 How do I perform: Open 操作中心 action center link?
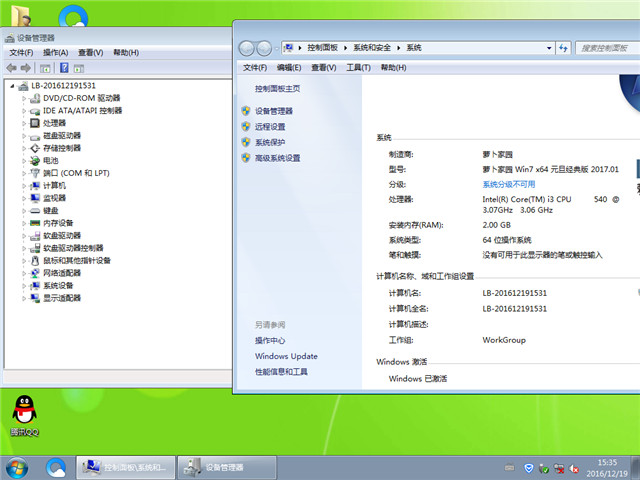[x=270, y=340]
